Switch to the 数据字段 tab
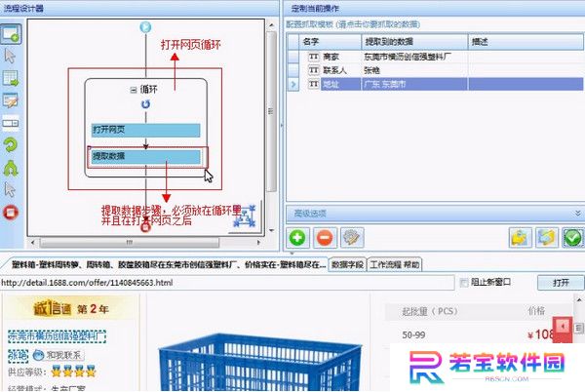 pos(347,265)
